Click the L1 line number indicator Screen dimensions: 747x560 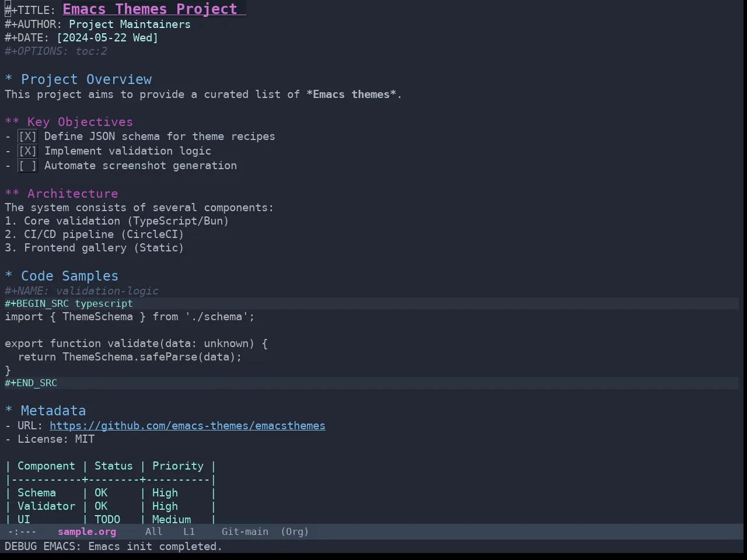point(189,531)
